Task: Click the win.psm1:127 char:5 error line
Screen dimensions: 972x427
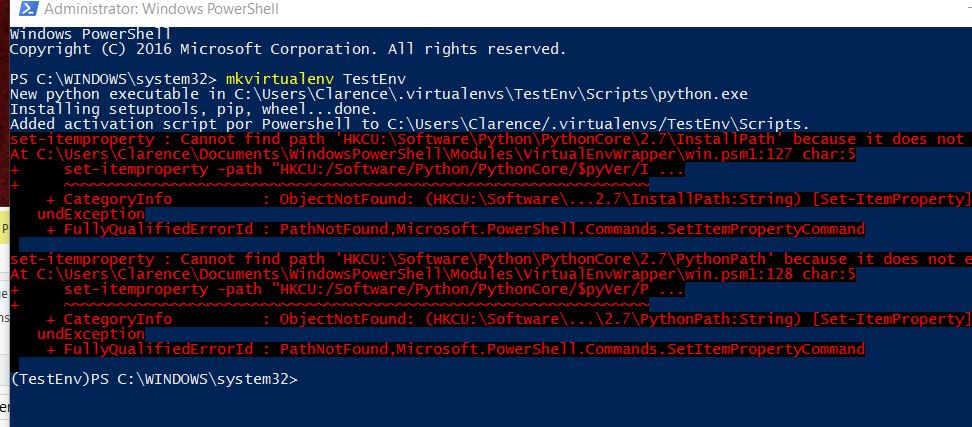Action: click(432, 154)
